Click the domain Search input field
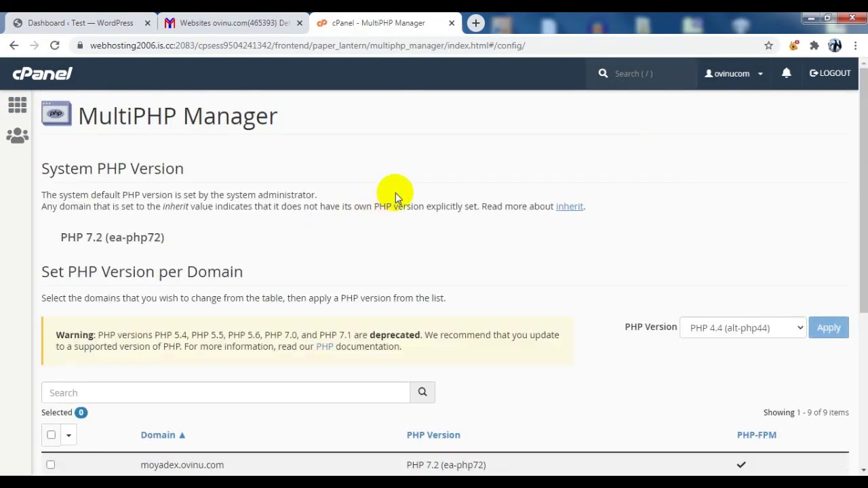 (x=226, y=392)
